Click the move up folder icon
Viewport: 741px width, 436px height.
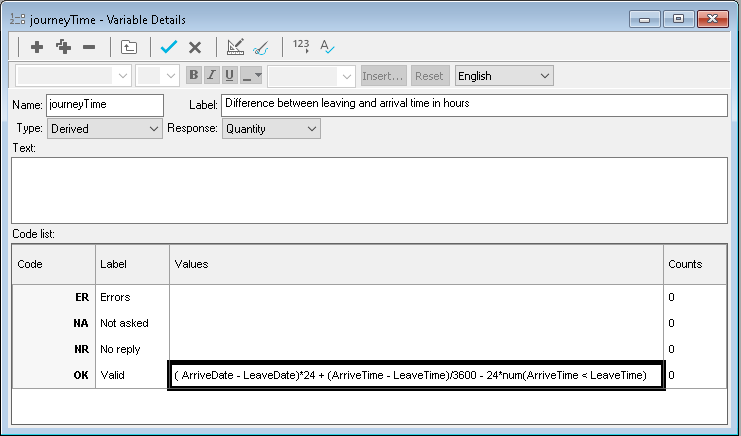pyautogui.click(x=129, y=46)
